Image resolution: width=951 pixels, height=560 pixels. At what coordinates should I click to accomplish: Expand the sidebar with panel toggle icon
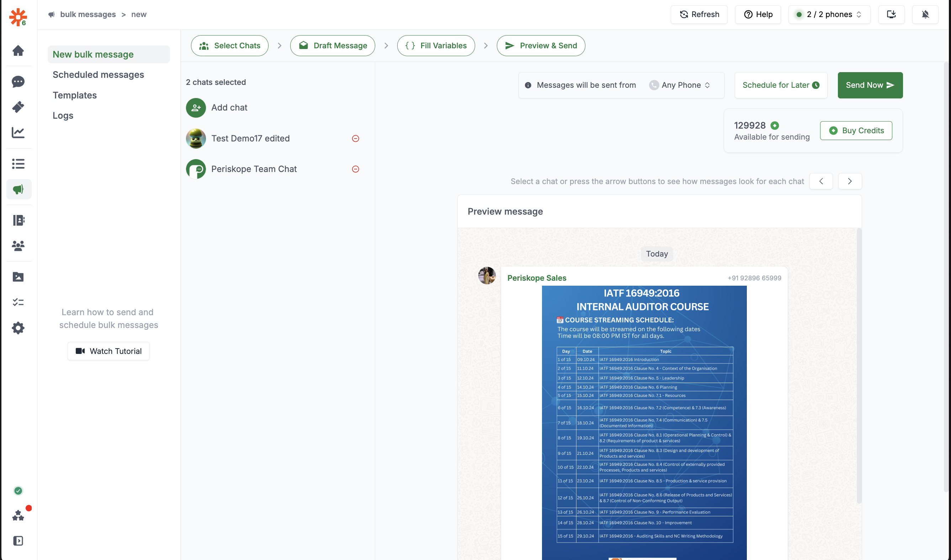18,541
